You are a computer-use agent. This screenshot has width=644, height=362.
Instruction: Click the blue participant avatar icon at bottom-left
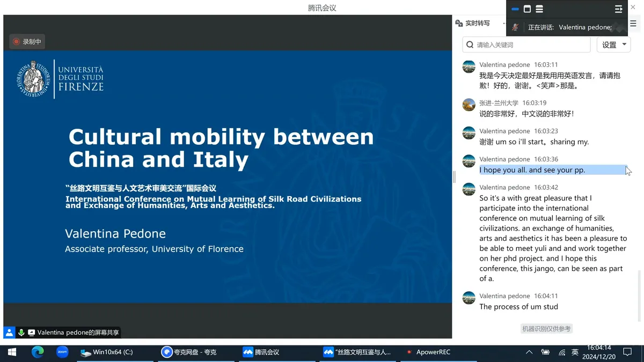9,333
